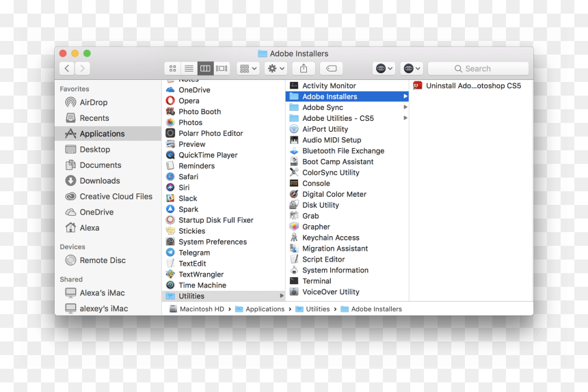Open the second Creative Cloud toolbar dropdown
Screen dimensions: 588x392
(x=412, y=68)
